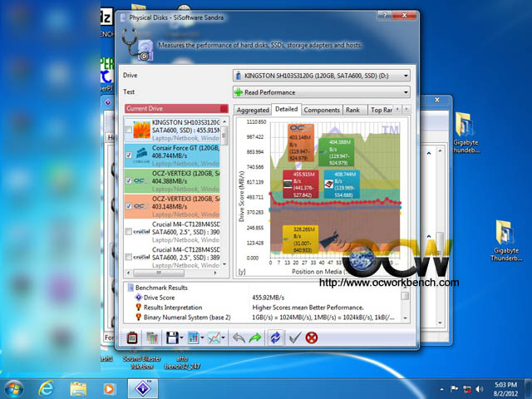This screenshot has width=532, height=399.
Task: Click the floppy disk save icon
Action: pos(172,337)
